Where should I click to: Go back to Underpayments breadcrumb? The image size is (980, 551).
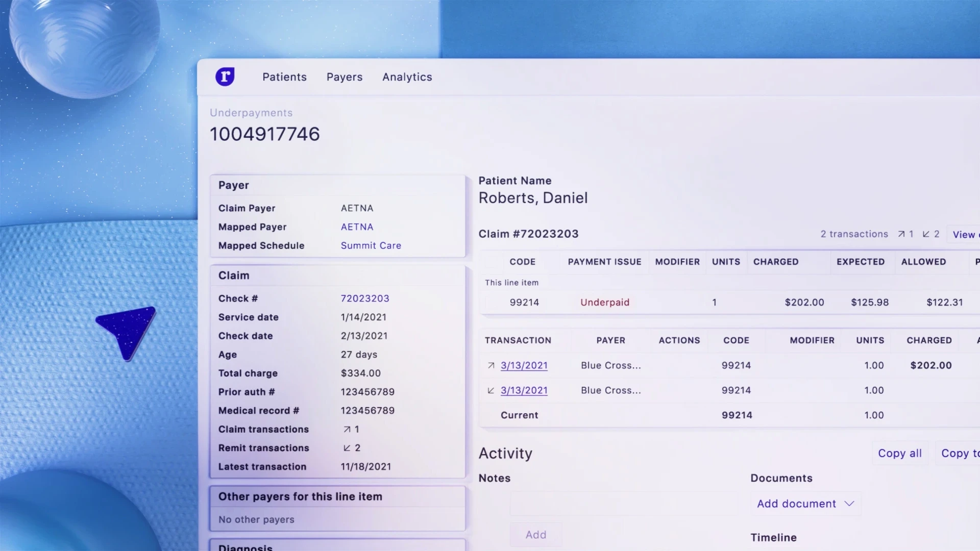[x=251, y=113]
